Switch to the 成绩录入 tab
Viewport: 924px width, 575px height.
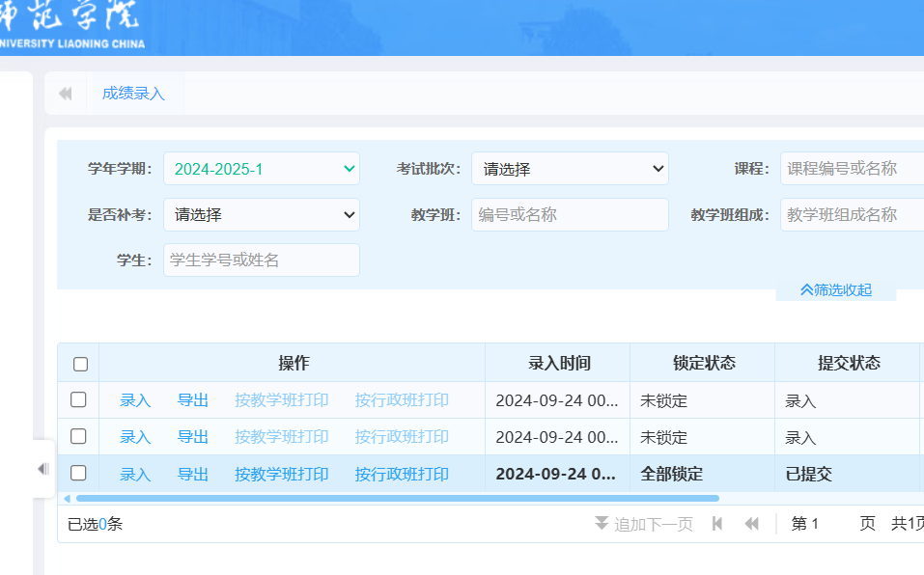133,94
